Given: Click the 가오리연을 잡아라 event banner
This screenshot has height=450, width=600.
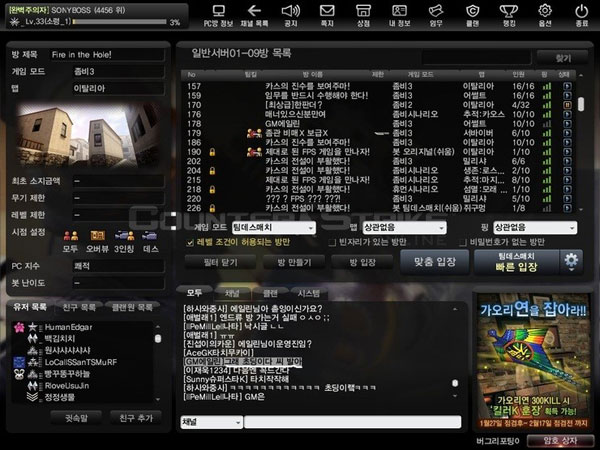Looking at the screenshot, I should pos(533,361).
